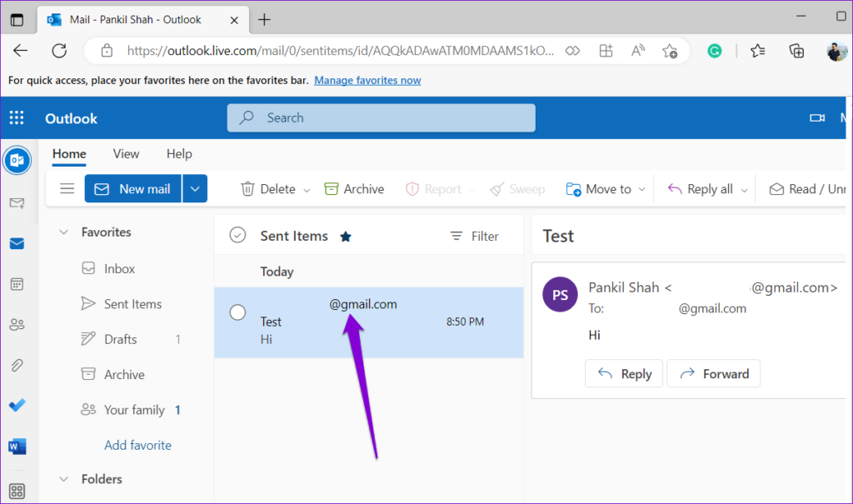Select the People icon in the sidebar
853x504 pixels.
pos(17,324)
